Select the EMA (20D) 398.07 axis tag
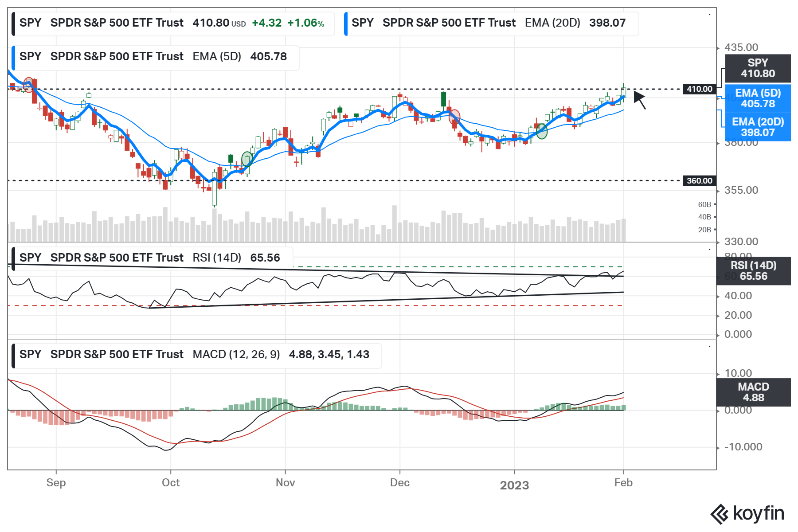This screenshot has width=798, height=532. [758, 127]
